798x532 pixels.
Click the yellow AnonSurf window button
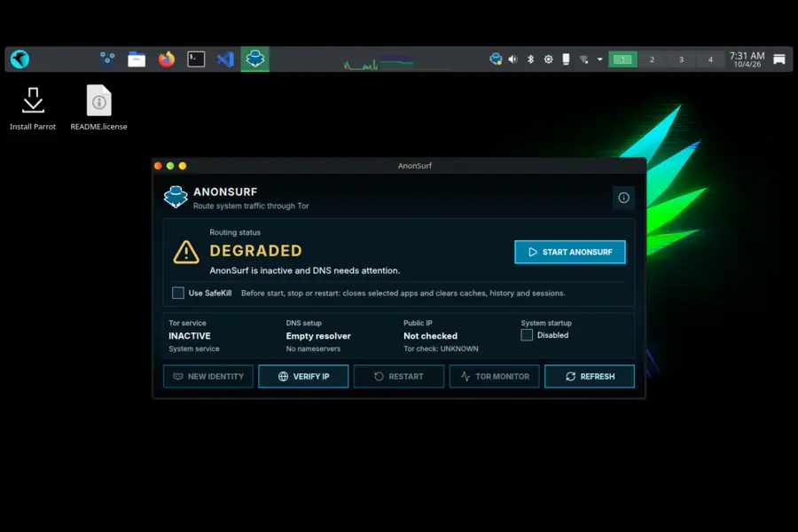tap(183, 166)
